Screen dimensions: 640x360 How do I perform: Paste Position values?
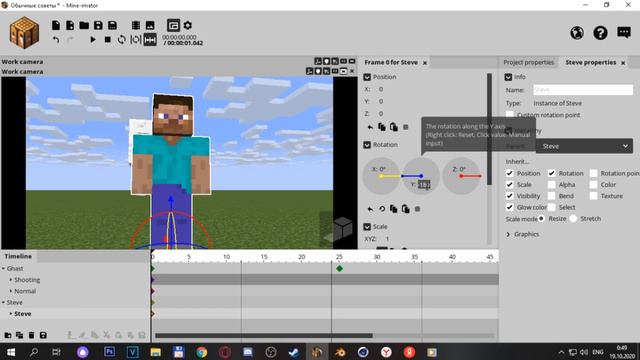pos(393,127)
